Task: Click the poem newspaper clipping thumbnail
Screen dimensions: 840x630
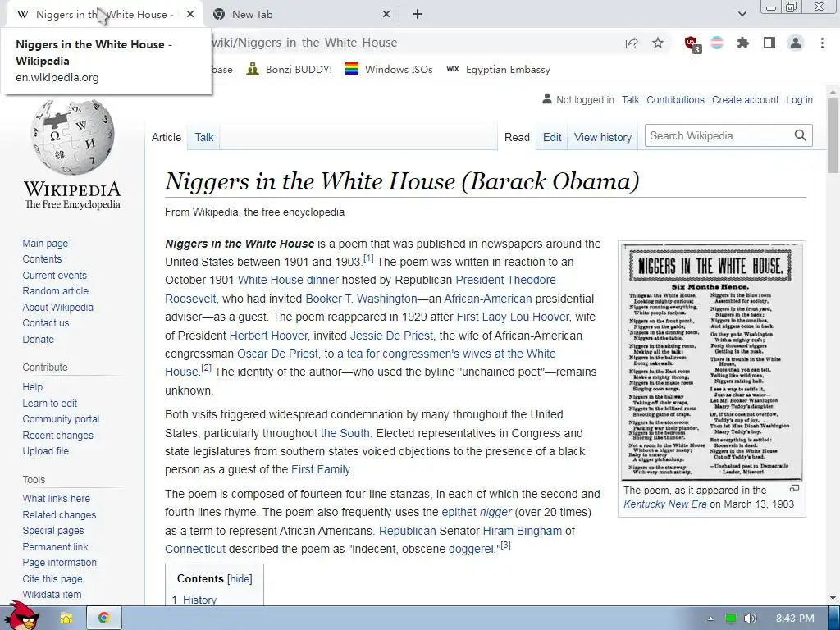Action: point(712,362)
